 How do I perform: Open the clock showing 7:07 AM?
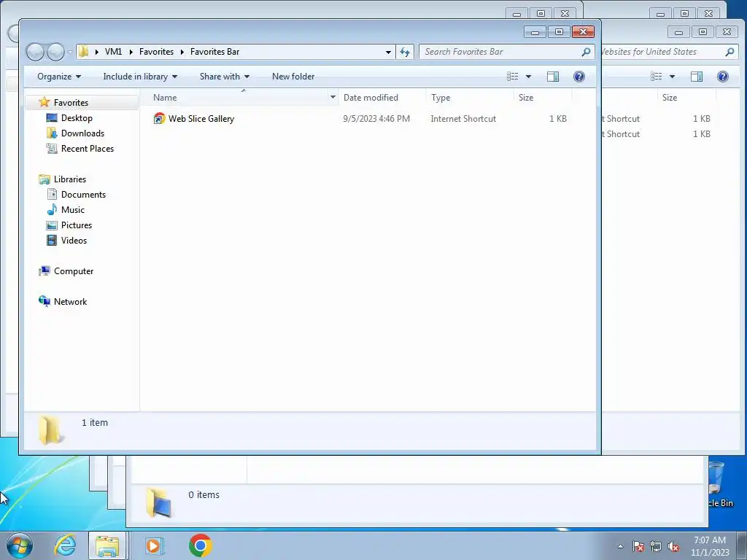point(710,546)
